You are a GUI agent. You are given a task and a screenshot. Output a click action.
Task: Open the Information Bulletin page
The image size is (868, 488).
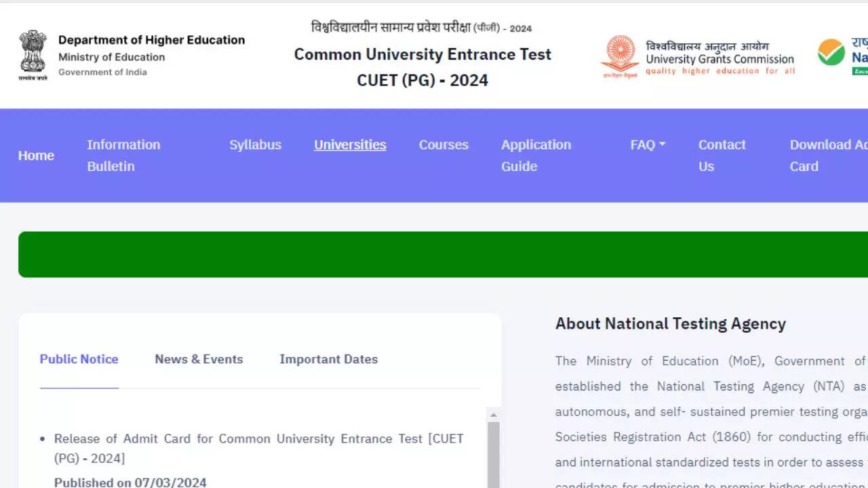pos(123,155)
